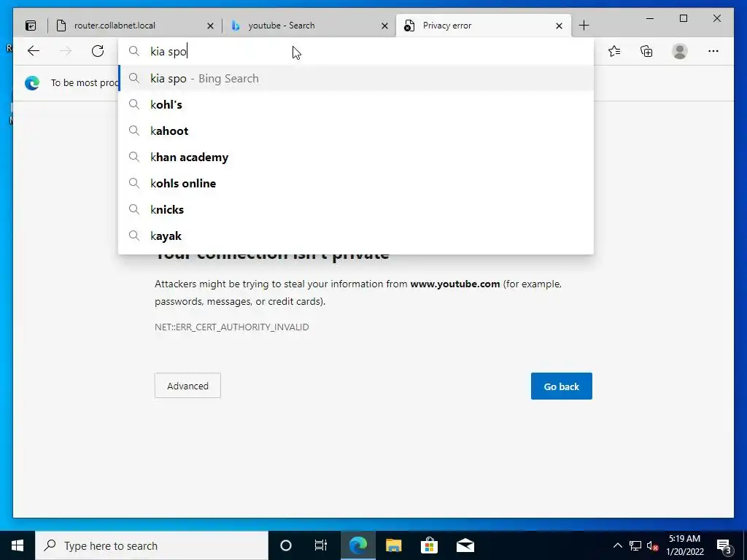Click the address bar containing kia spo
The height and width of the screenshot is (560, 747).
tap(356, 52)
